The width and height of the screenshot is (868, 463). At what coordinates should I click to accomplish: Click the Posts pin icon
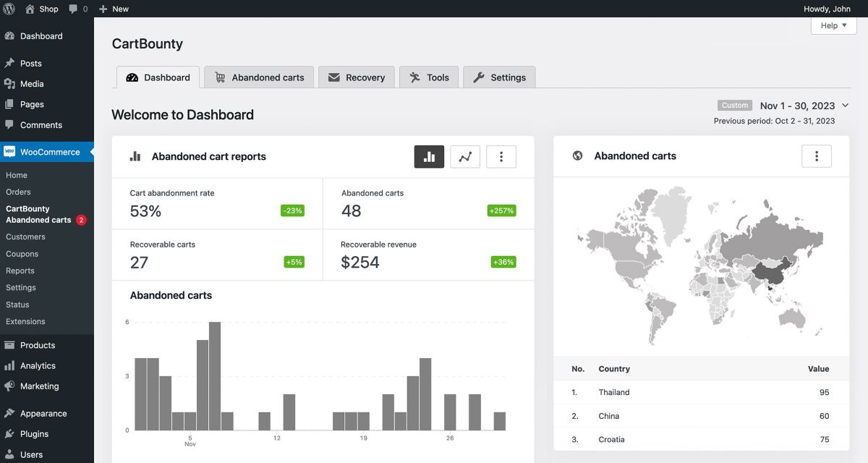coord(9,63)
